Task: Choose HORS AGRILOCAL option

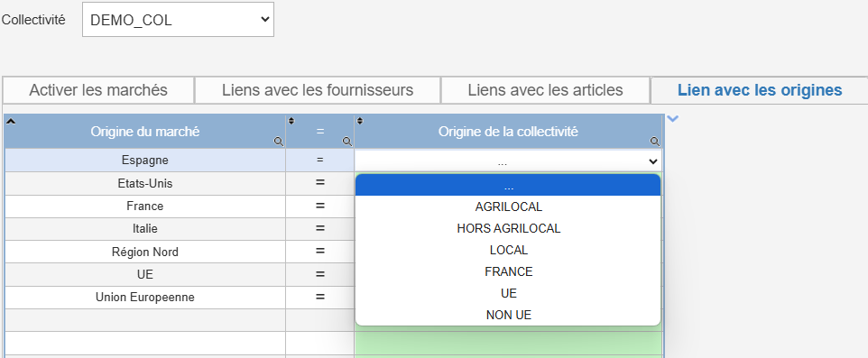Action: 508,228
